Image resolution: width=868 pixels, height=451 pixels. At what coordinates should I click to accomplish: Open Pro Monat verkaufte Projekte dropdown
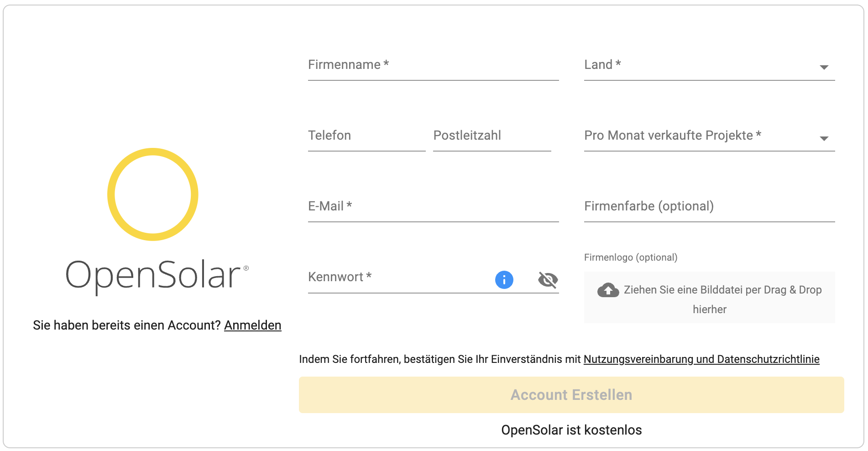(709, 137)
